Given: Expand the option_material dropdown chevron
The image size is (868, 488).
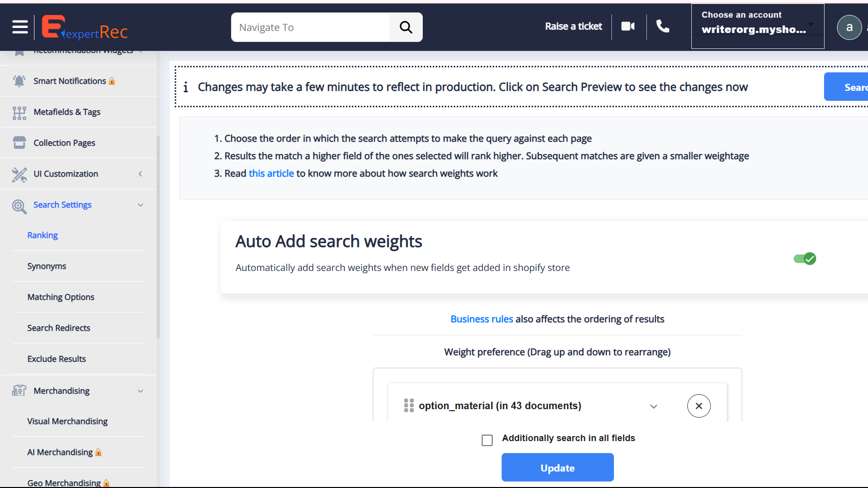Looking at the screenshot, I should coord(653,406).
